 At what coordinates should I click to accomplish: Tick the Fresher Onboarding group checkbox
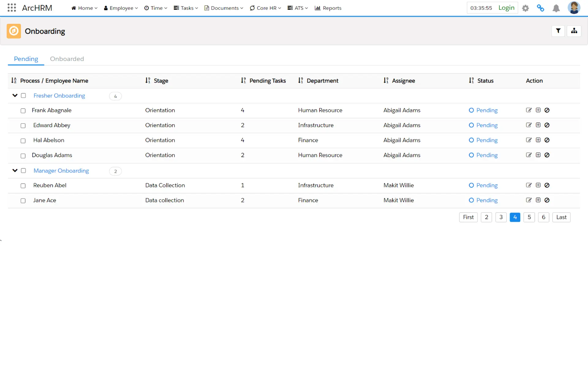pos(23,96)
